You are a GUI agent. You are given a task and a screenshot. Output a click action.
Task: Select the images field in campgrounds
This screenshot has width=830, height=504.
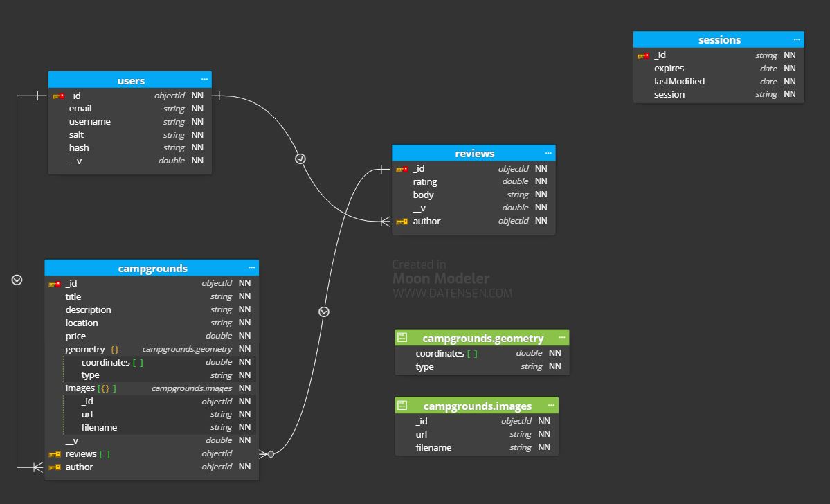(152, 388)
